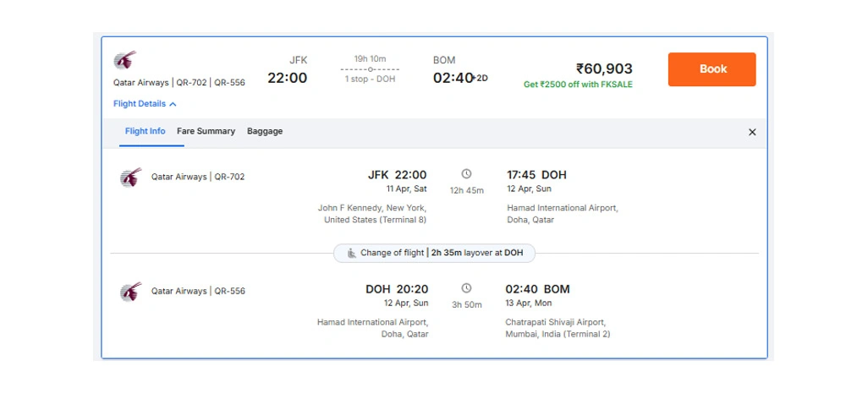Click the '2h 35m layover at DOH' badge

tap(435, 253)
